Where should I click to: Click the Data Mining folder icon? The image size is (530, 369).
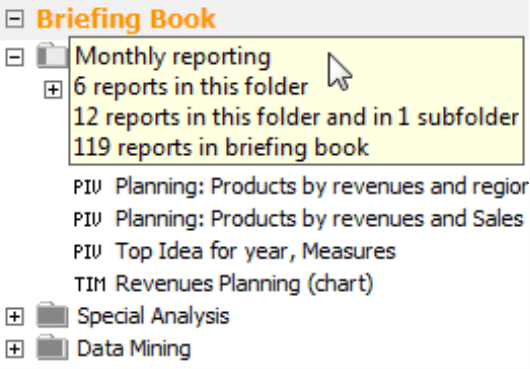[52, 347]
